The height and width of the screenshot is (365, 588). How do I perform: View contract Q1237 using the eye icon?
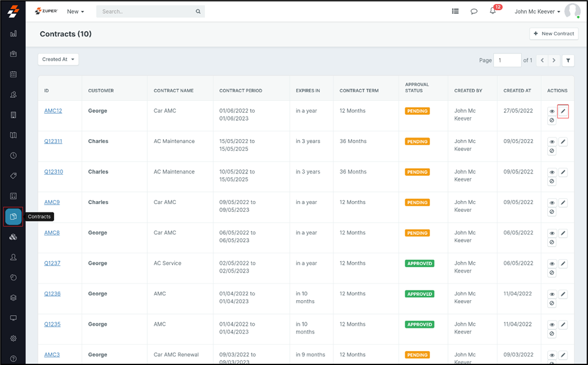tap(551, 264)
